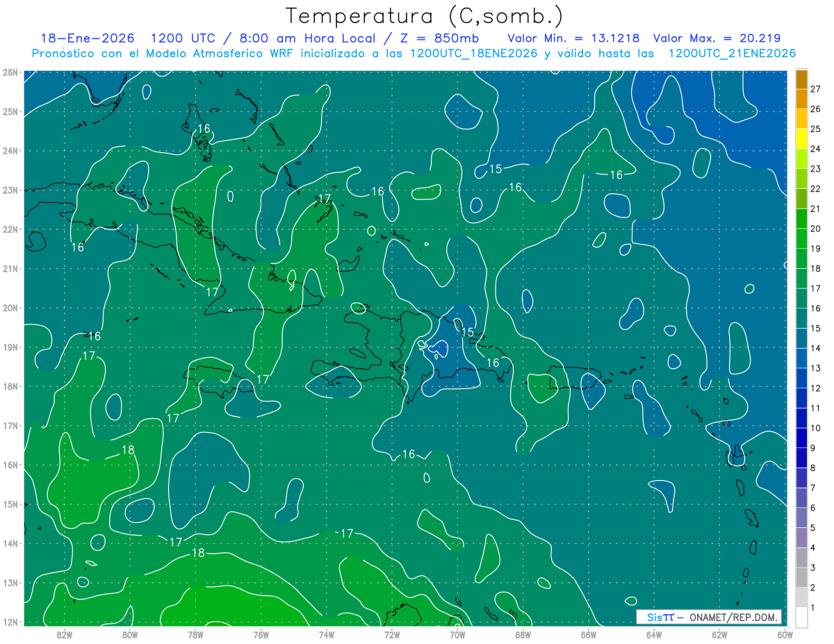This screenshot has height=644, width=834.
Task: Click the '80W' longitude axis label
Action: click(130, 634)
